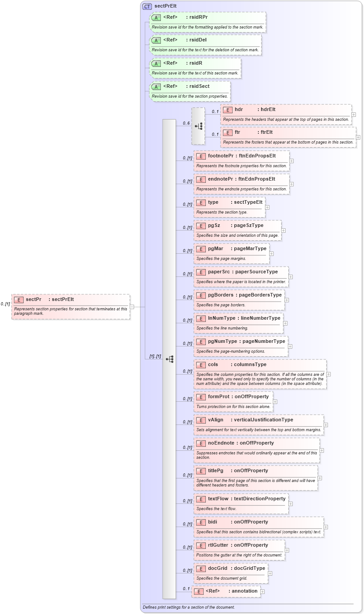Expand the annotation Ref via plus button

pos(262,591)
